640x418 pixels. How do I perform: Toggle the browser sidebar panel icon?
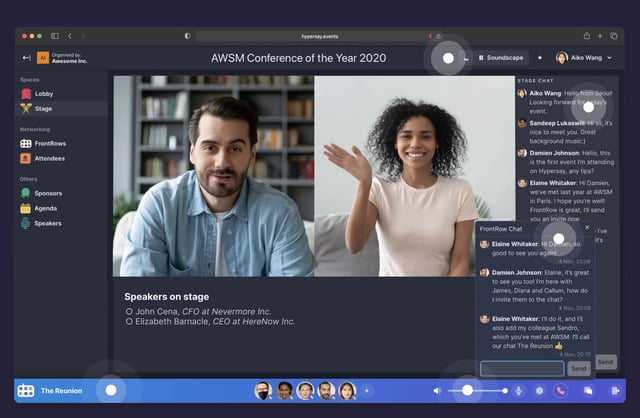point(55,36)
